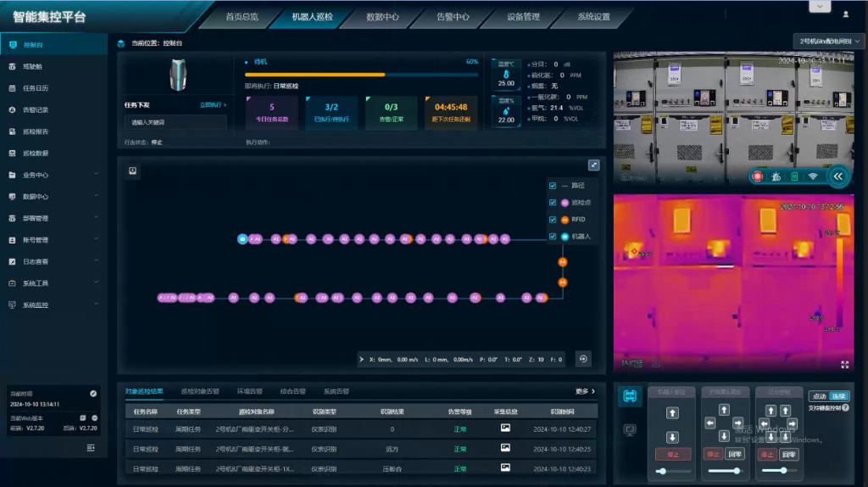The image size is (868, 487).
Task: Collapse the camera toolbar with double-arrow icon
Action: 837,176
